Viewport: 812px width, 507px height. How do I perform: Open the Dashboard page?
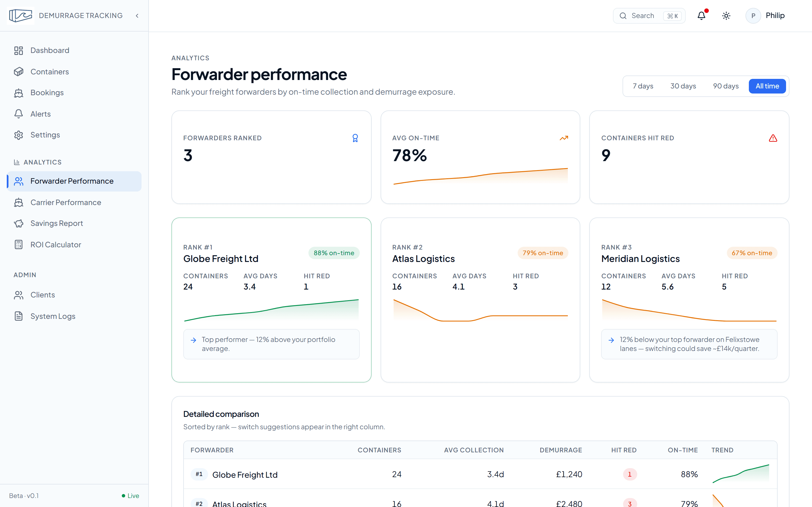[x=50, y=50]
